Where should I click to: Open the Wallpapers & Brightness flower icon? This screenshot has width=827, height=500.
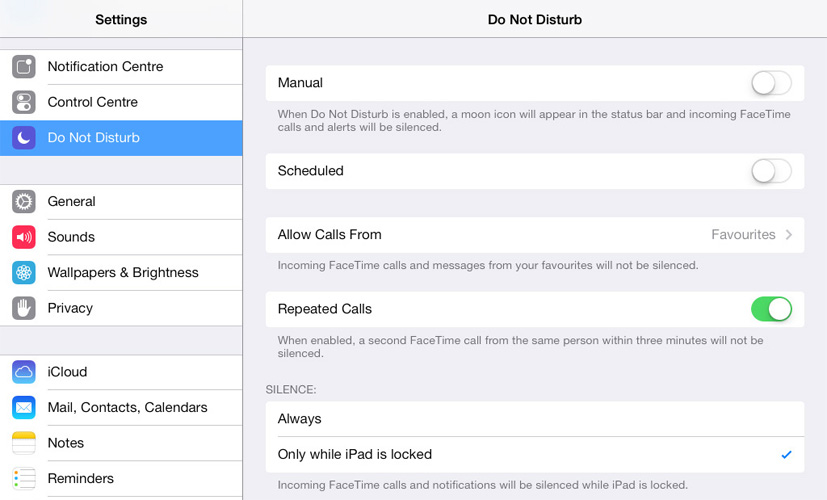tap(24, 273)
